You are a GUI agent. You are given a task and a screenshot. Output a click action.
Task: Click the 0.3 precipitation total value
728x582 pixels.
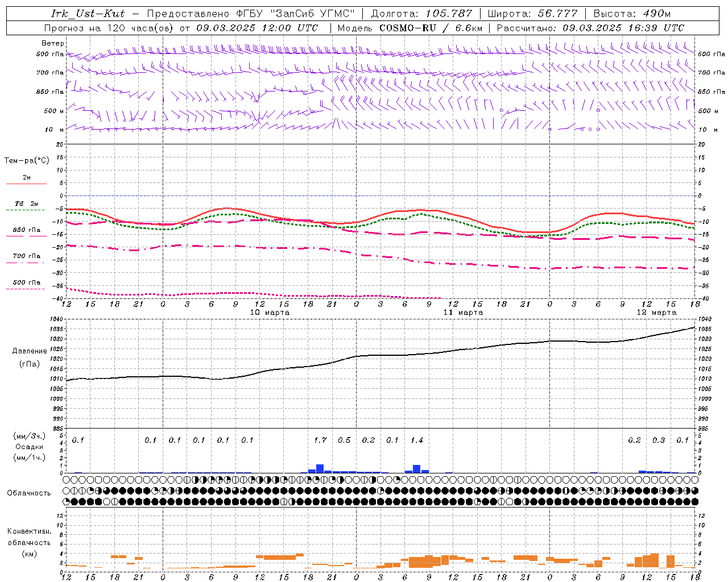659,440
